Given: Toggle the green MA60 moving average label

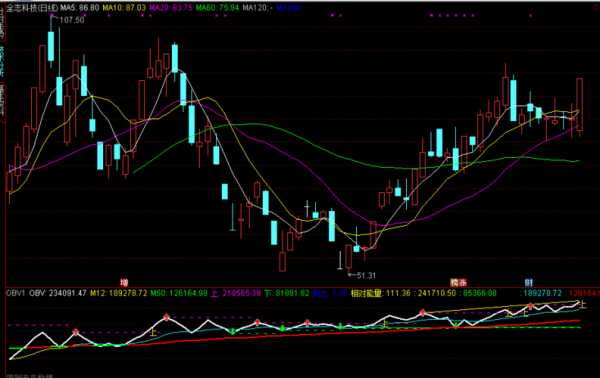Looking at the screenshot, I should tap(217, 7).
